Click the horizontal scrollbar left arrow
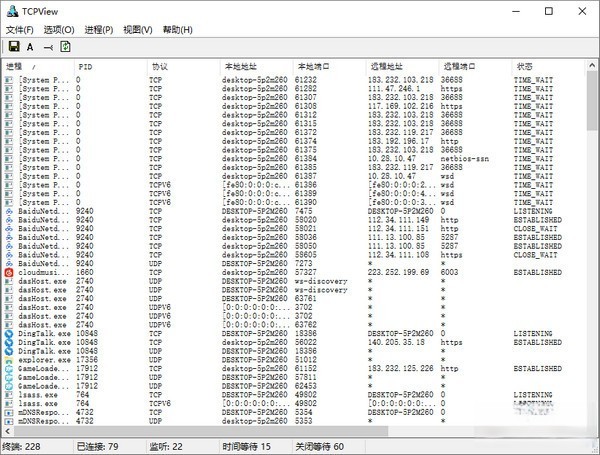The height and width of the screenshot is (455, 600). [8, 432]
